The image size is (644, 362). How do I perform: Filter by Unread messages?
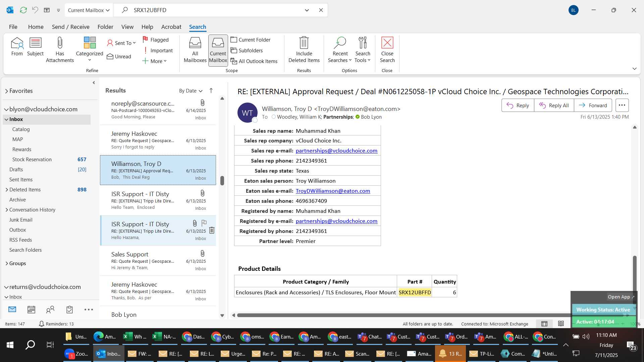pos(119,56)
